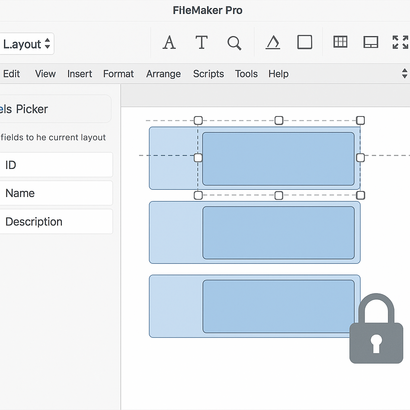The width and height of the screenshot is (410, 410).
Task: Click the expand arrows fullscreen icon
Action: (x=400, y=42)
